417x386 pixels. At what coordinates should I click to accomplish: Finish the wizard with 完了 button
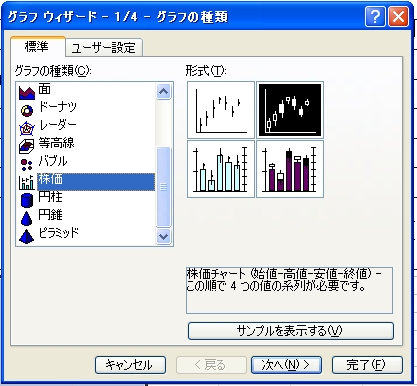point(367,365)
